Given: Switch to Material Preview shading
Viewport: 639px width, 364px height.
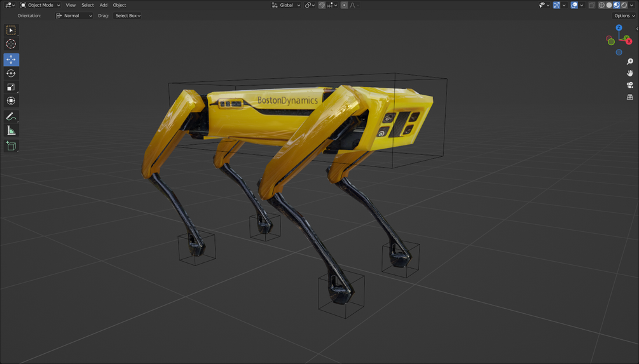Looking at the screenshot, I should (617, 5).
